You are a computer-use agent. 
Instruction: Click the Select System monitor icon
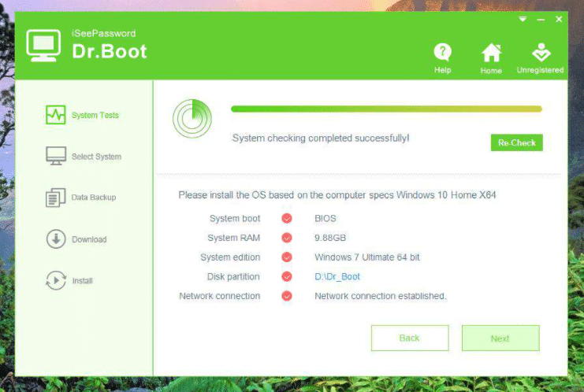click(55, 156)
